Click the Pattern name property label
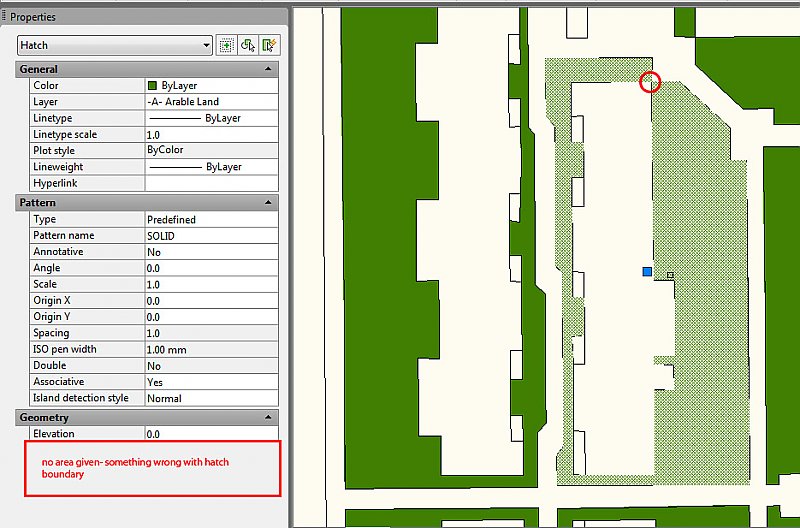This screenshot has height=528, width=800. pyautogui.click(x=64, y=235)
